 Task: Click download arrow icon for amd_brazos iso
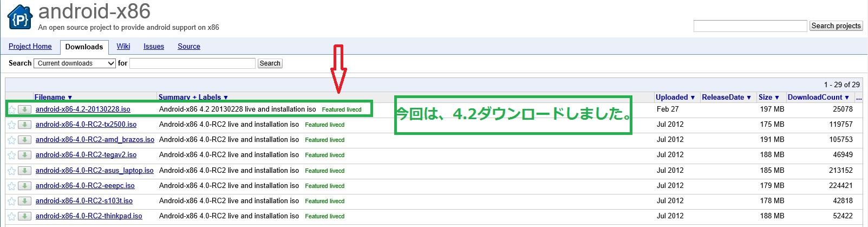[x=24, y=140]
